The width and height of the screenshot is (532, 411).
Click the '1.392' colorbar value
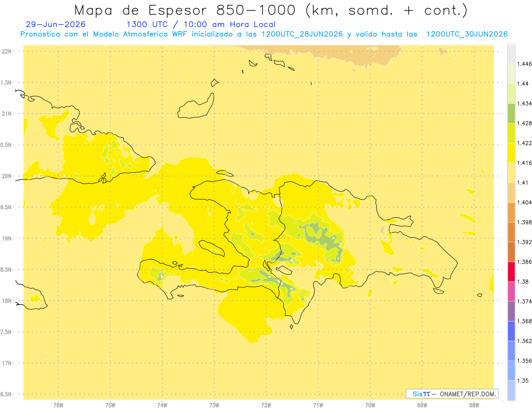[524, 242]
